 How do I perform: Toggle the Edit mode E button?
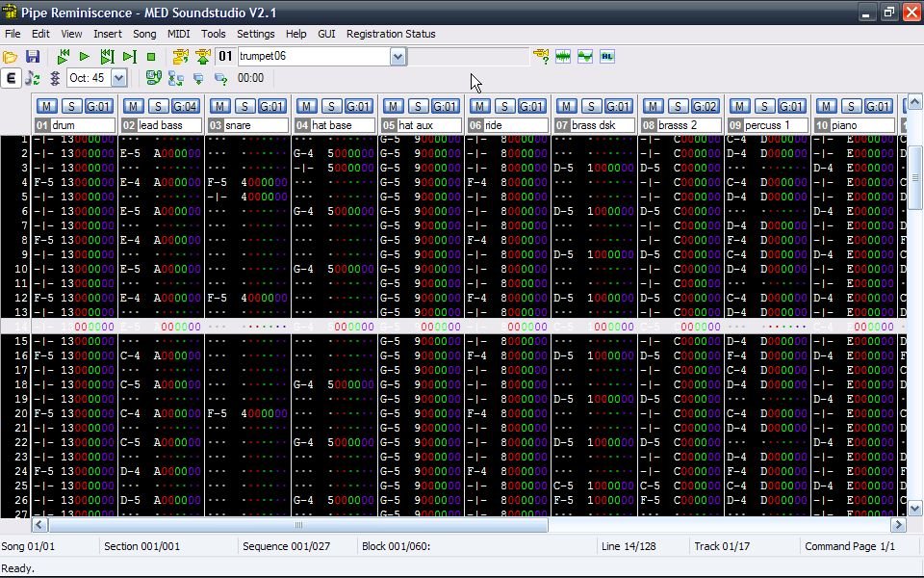tap(12, 78)
